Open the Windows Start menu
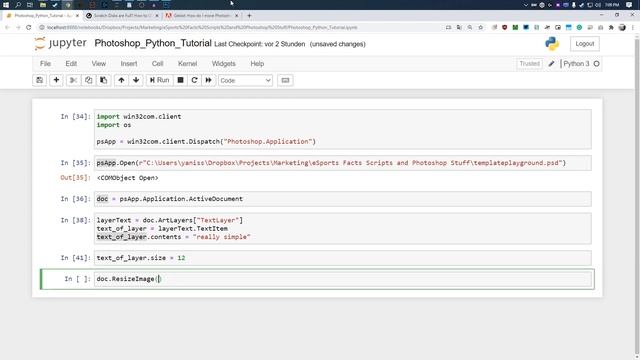 click(x=6, y=5)
